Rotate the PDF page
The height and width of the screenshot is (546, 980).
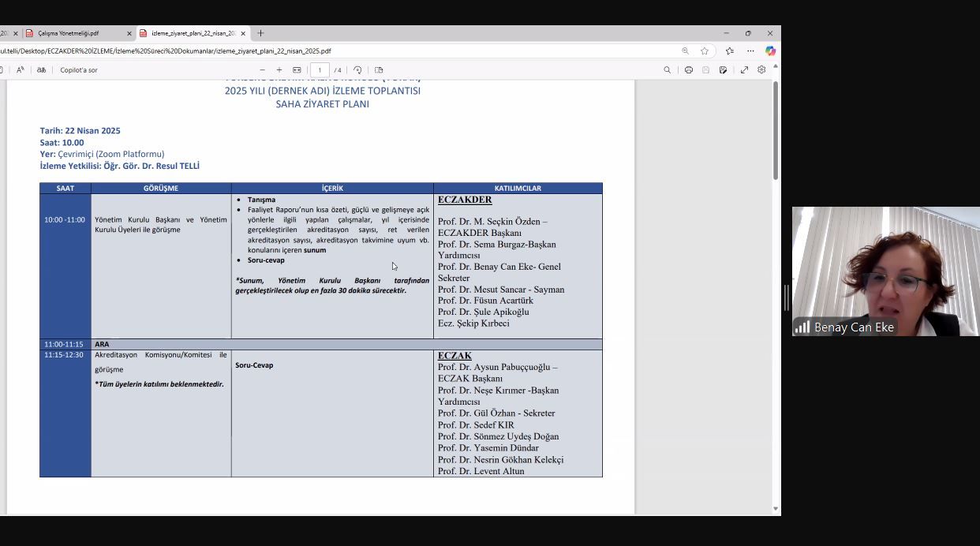357,70
